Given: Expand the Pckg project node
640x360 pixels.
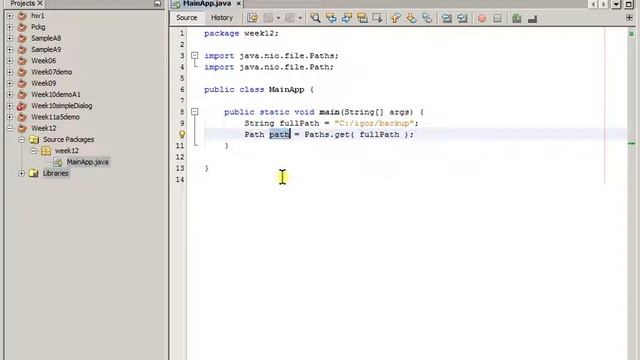Looking at the screenshot, I should pos(10,27).
